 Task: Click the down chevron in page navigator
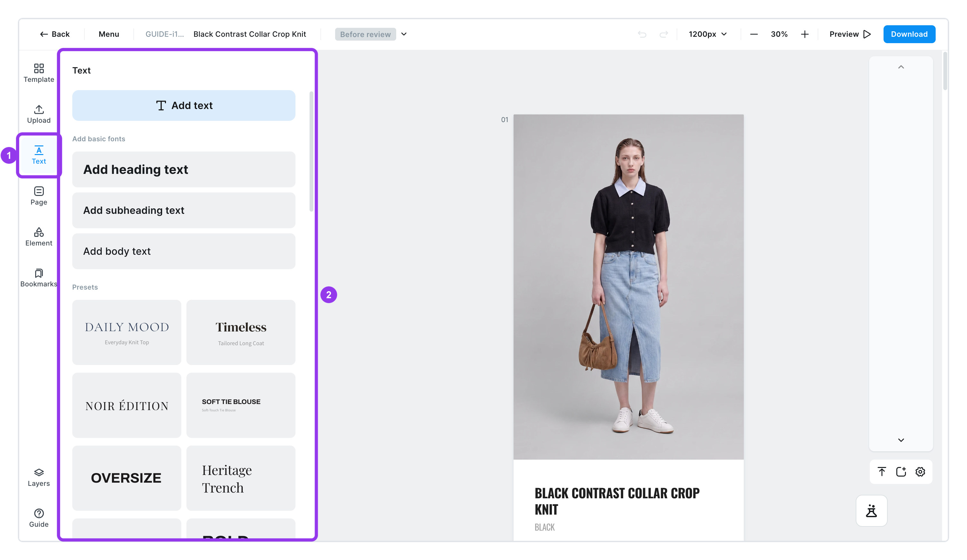pos(901,440)
